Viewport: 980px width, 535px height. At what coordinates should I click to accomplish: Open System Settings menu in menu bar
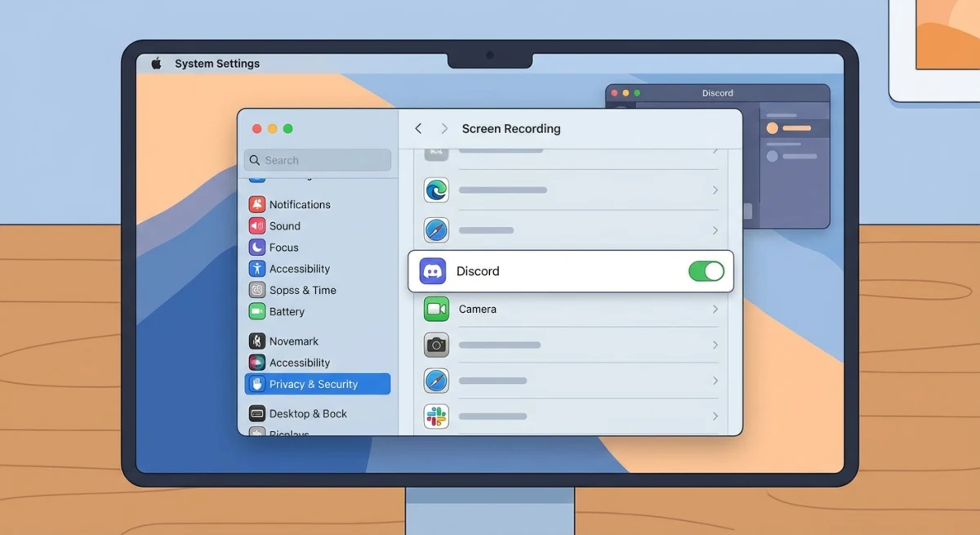(217, 63)
